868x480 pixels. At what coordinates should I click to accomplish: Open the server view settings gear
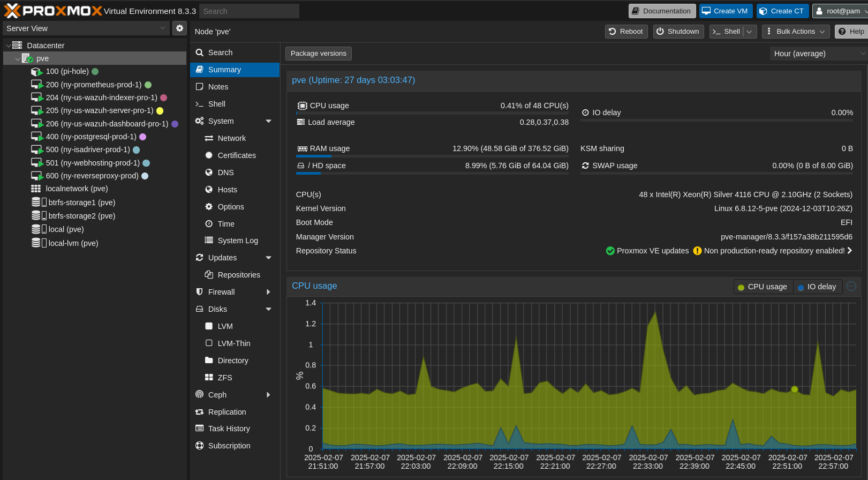coord(180,28)
